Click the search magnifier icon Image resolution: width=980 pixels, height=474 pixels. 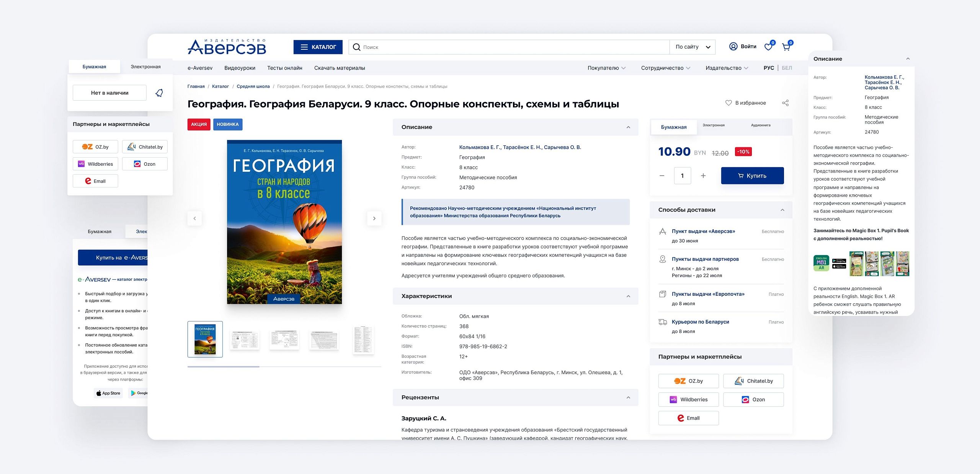356,47
